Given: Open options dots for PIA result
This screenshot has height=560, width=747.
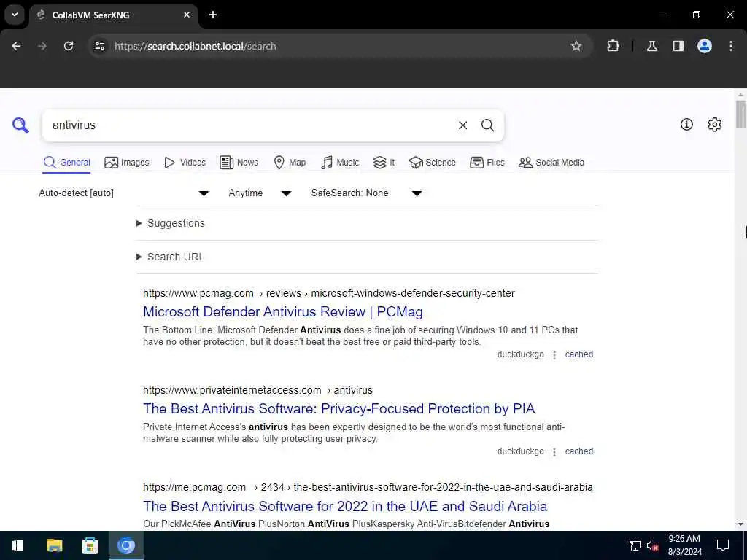Looking at the screenshot, I should [554, 452].
